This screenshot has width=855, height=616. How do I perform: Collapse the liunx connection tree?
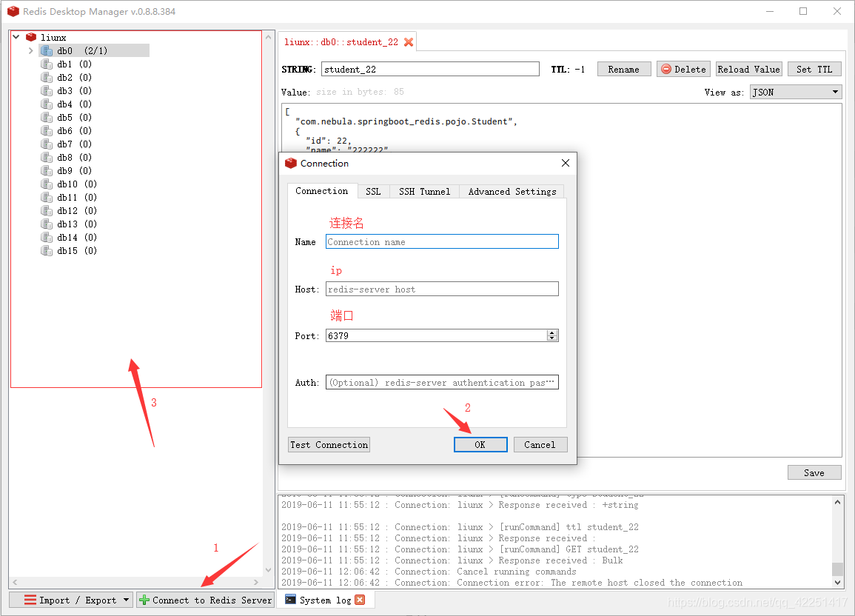[x=15, y=36]
